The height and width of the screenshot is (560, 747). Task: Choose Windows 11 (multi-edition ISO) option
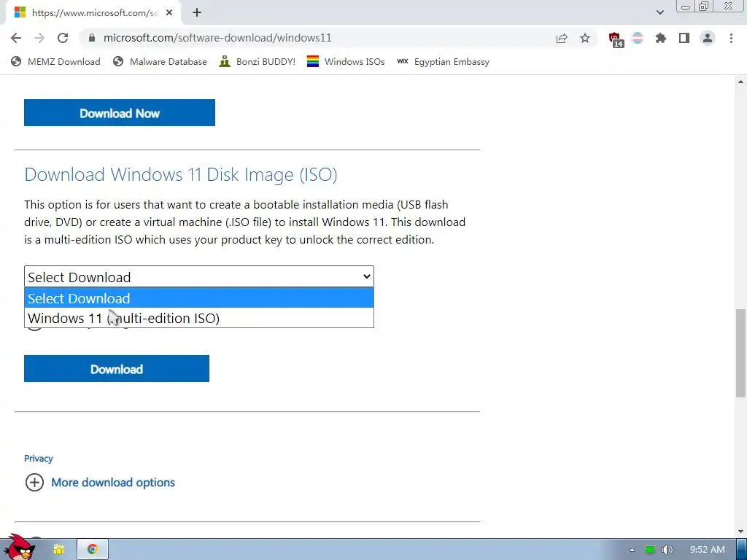(199, 318)
